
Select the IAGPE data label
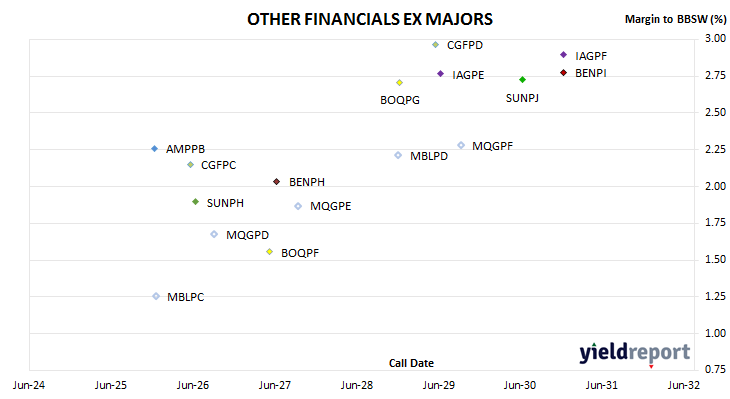coord(468,75)
